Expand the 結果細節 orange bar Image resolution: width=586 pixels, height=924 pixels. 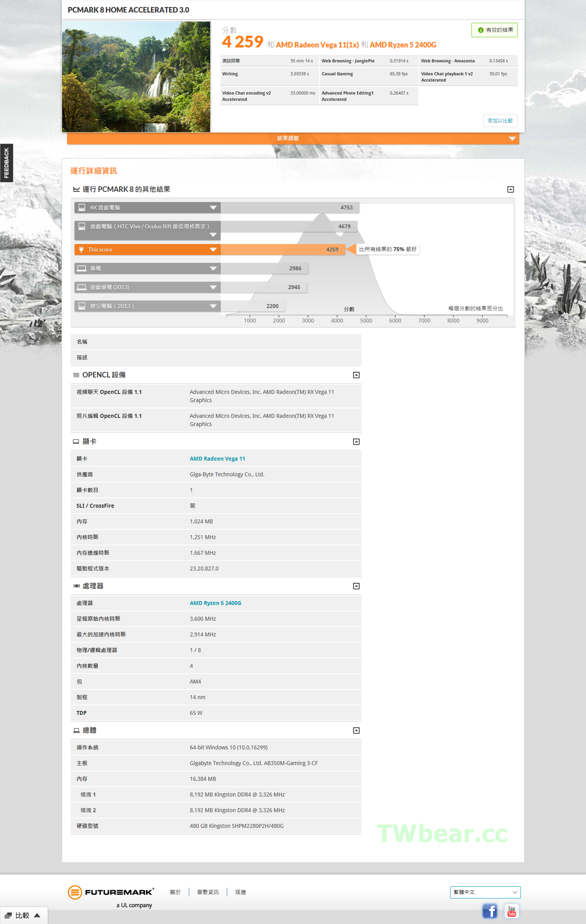point(293,138)
